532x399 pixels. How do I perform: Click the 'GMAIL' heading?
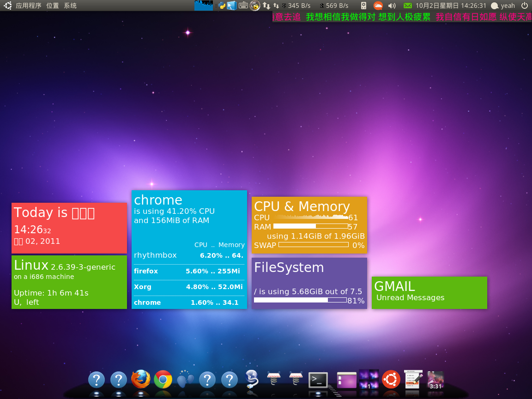394,286
